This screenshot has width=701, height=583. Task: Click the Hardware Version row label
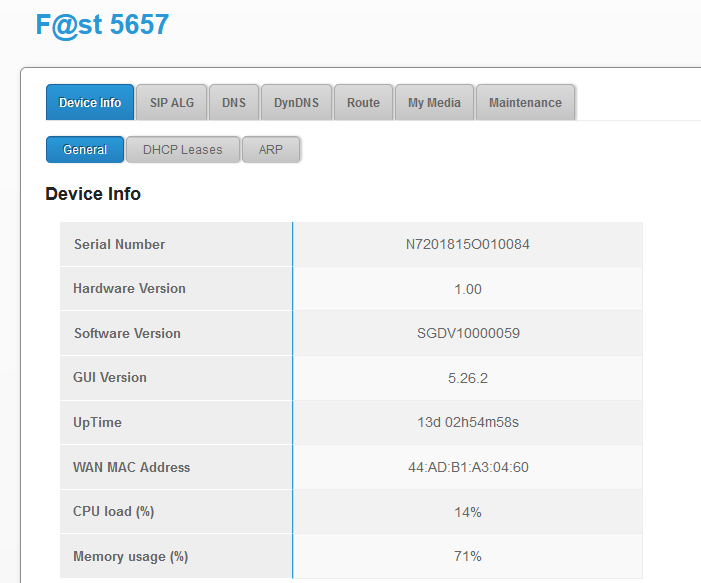click(129, 288)
